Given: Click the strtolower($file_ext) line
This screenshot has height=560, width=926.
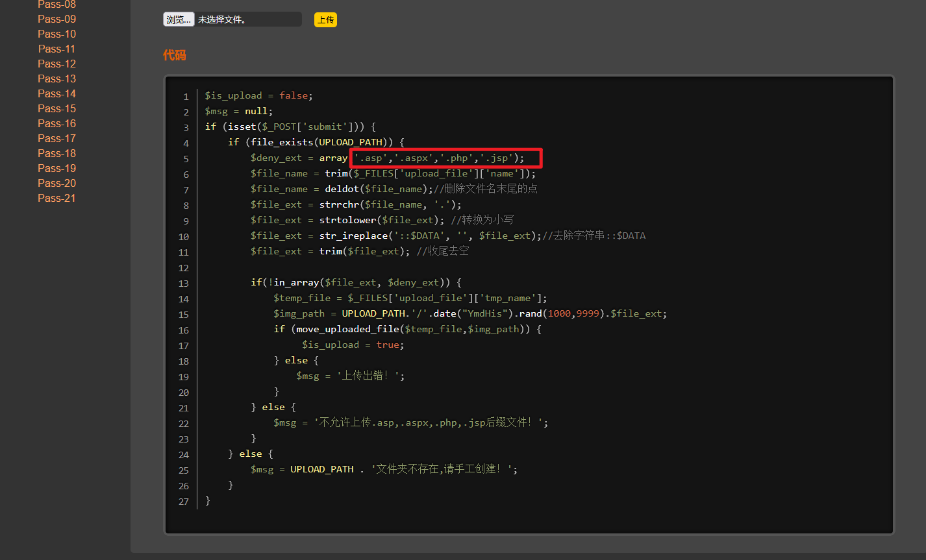Looking at the screenshot, I should (382, 220).
